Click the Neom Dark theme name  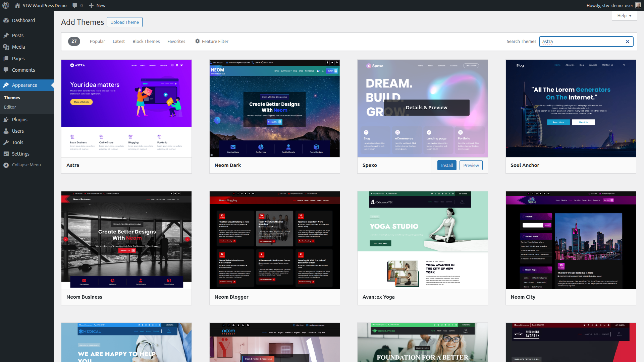(x=227, y=165)
